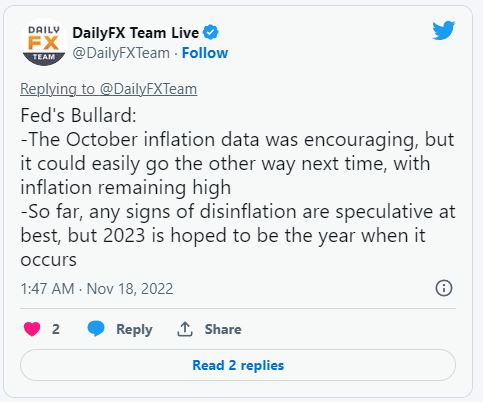Click the Reply label text

[134, 329]
